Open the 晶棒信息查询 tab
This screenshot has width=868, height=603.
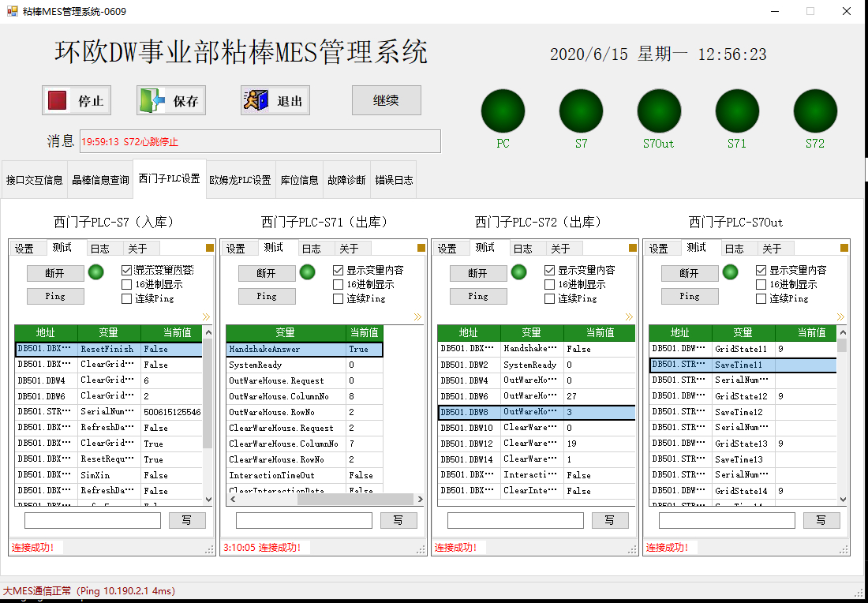[x=100, y=180]
